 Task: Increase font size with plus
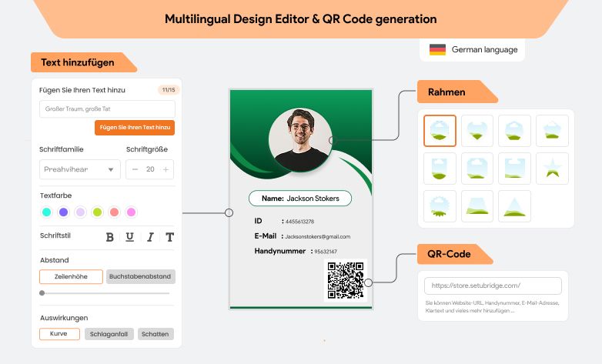166,169
